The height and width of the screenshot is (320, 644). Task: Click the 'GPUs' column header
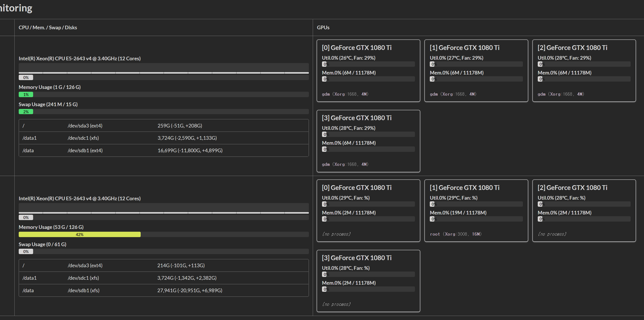point(323,28)
